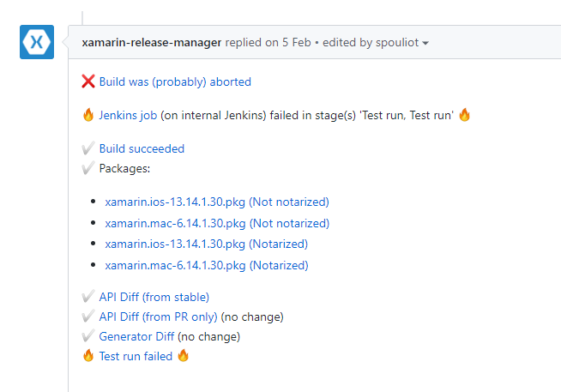This screenshot has height=392, width=561.
Task: Open the xamarin-release-manager profile link
Action: coord(152,42)
